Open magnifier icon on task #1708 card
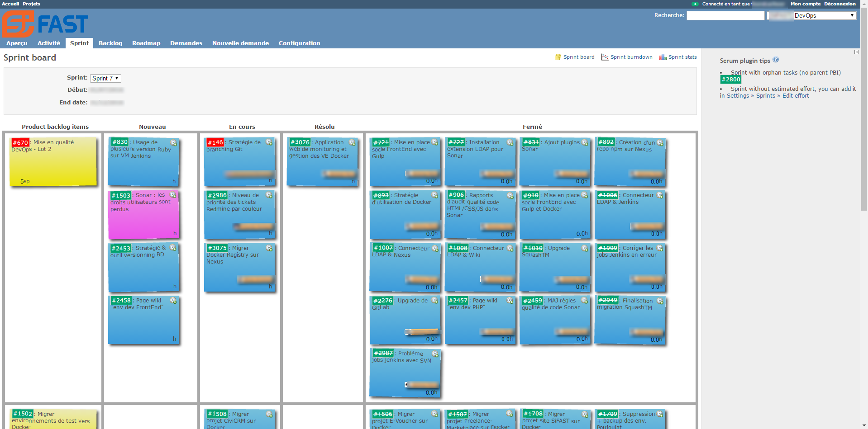The image size is (868, 429). [x=585, y=414]
